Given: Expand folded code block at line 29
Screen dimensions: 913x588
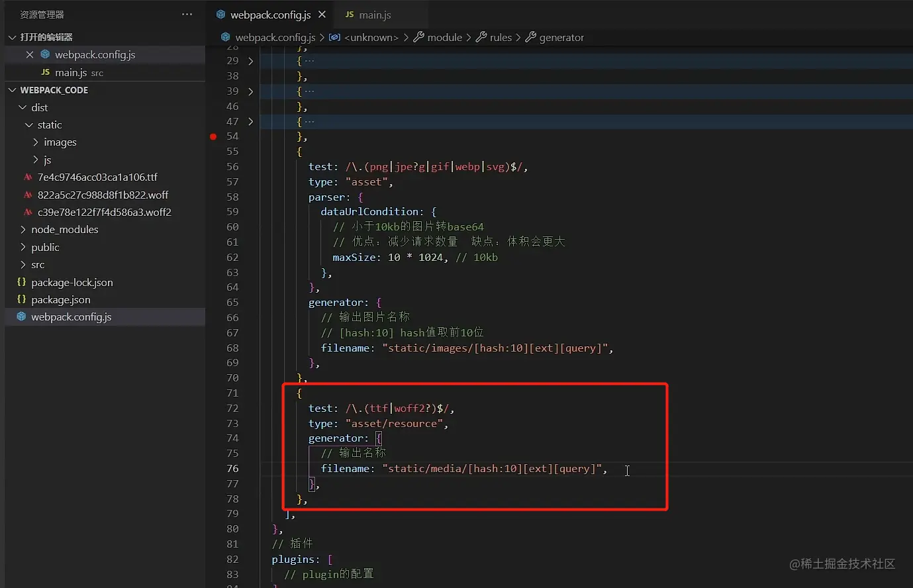Looking at the screenshot, I should [x=250, y=61].
